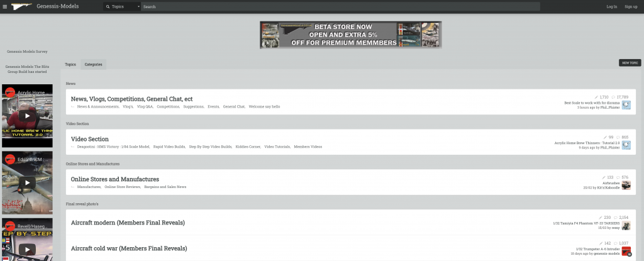Viewport: 644px width, 261px height.
Task: Open the Video Section category
Action: click(x=89, y=140)
